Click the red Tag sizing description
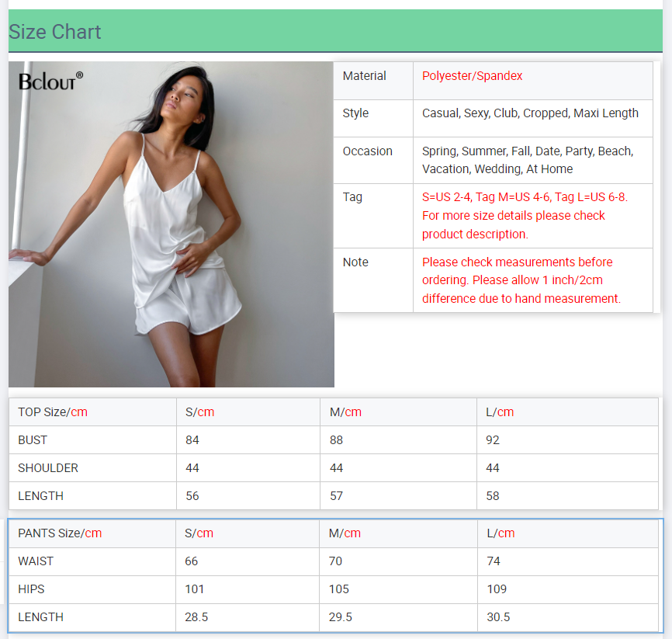672x639 pixels. 524,215
